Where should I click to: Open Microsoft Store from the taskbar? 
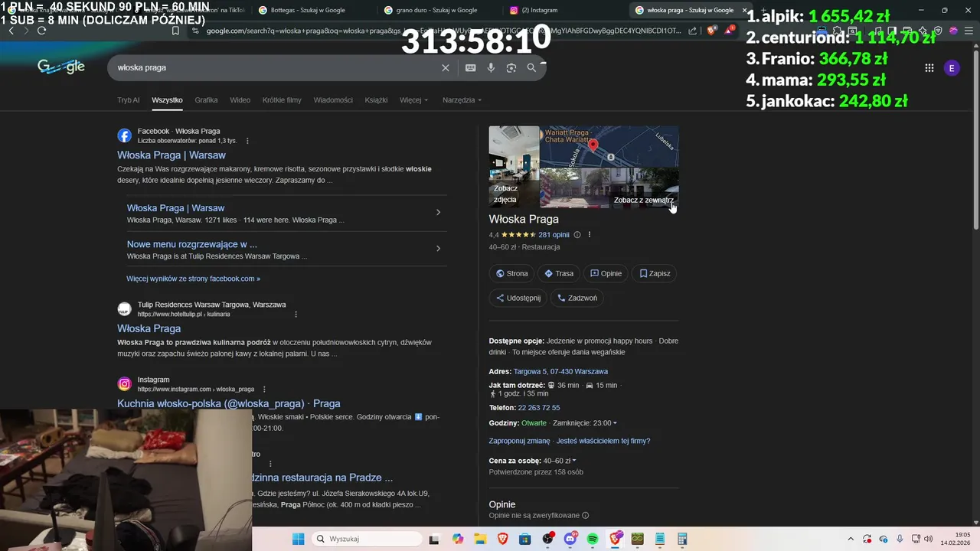tap(525, 539)
